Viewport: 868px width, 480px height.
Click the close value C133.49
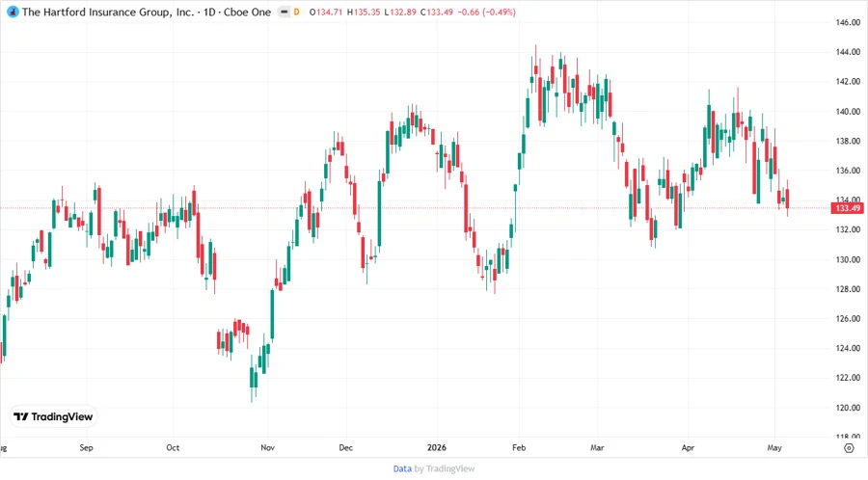436,12
